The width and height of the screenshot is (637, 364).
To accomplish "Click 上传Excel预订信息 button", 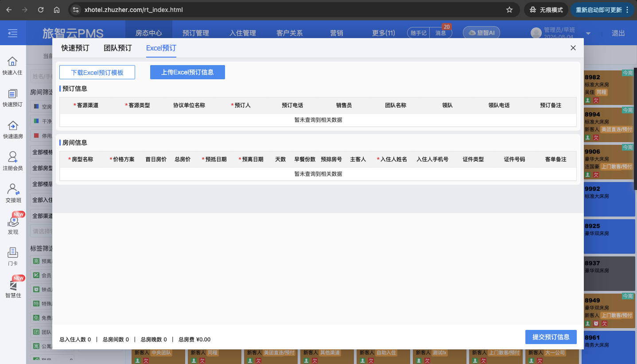I will tap(187, 72).
